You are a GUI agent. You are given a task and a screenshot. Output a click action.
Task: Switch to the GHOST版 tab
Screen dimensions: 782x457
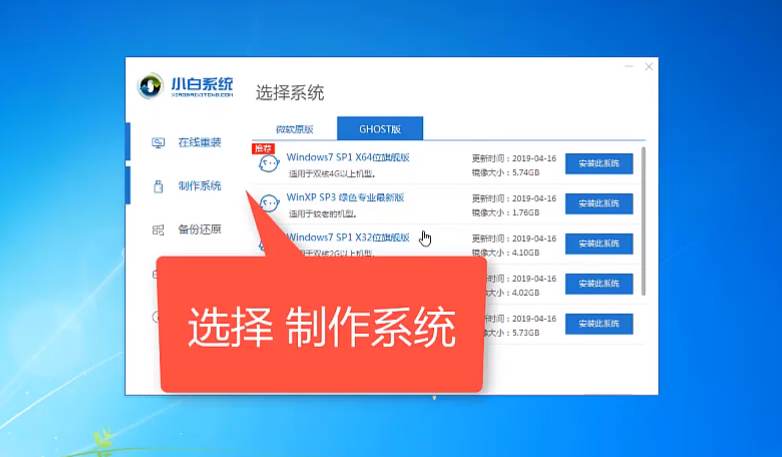point(380,129)
